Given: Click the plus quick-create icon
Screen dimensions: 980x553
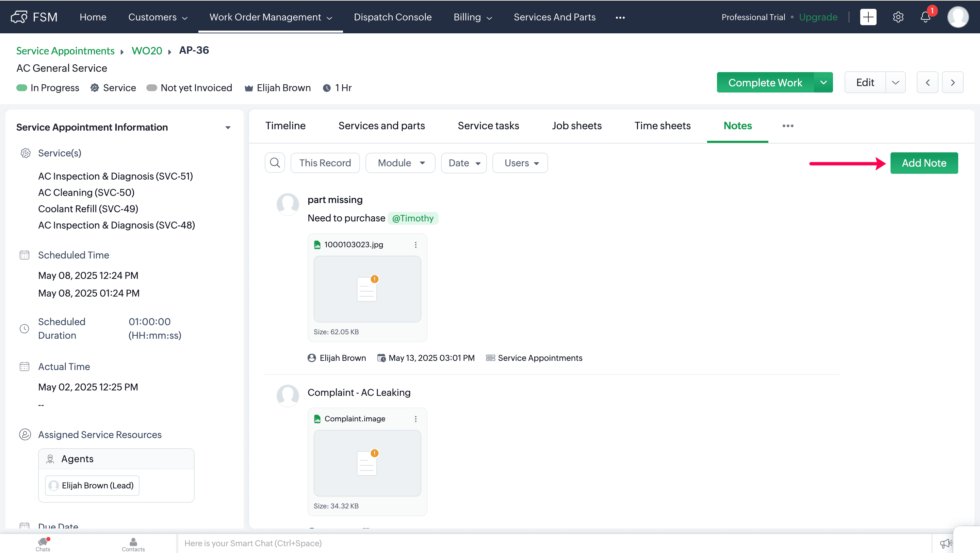Looking at the screenshot, I should click(868, 17).
